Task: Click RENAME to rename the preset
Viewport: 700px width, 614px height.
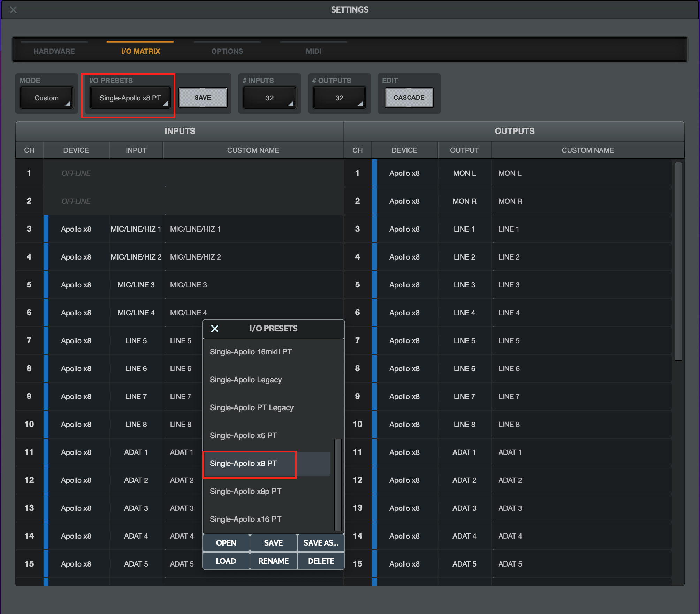Action: click(x=273, y=561)
